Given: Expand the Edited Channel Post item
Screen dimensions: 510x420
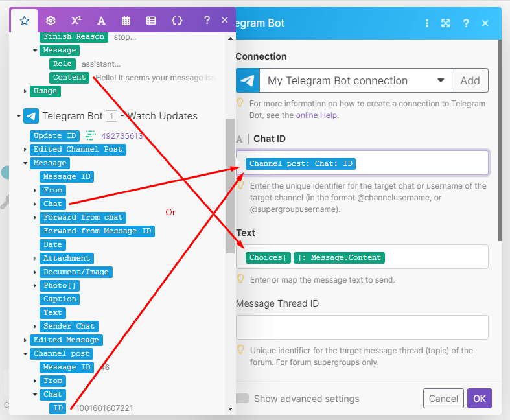Looking at the screenshot, I should point(25,150).
